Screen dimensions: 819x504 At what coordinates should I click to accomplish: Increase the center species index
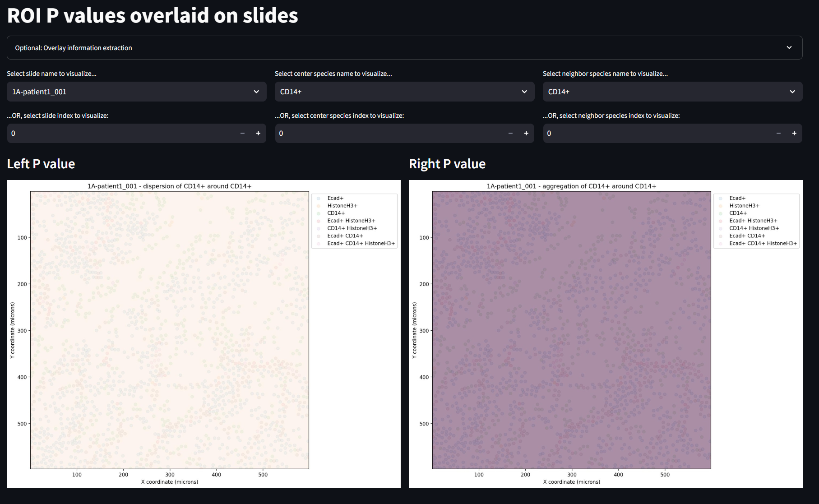point(526,134)
